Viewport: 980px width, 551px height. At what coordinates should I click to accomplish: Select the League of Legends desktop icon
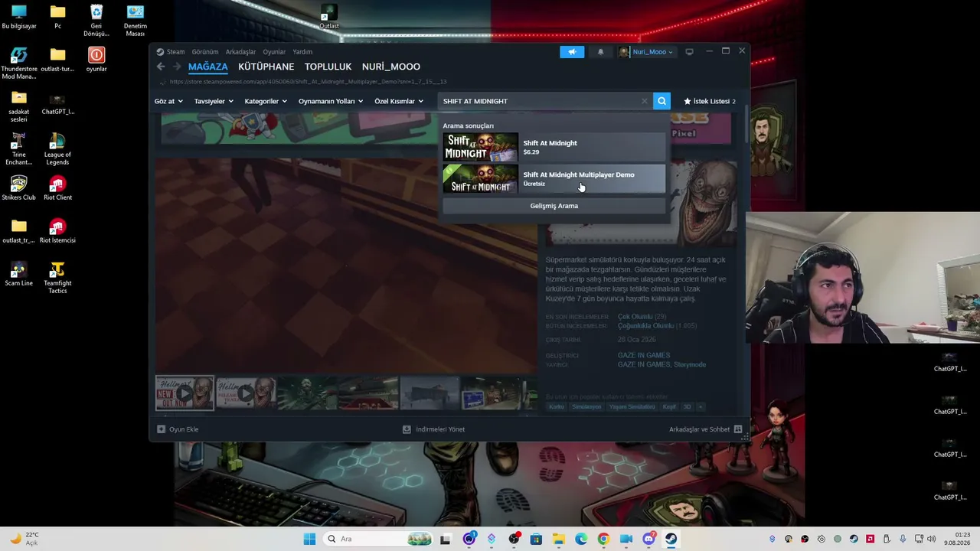coord(57,149)
